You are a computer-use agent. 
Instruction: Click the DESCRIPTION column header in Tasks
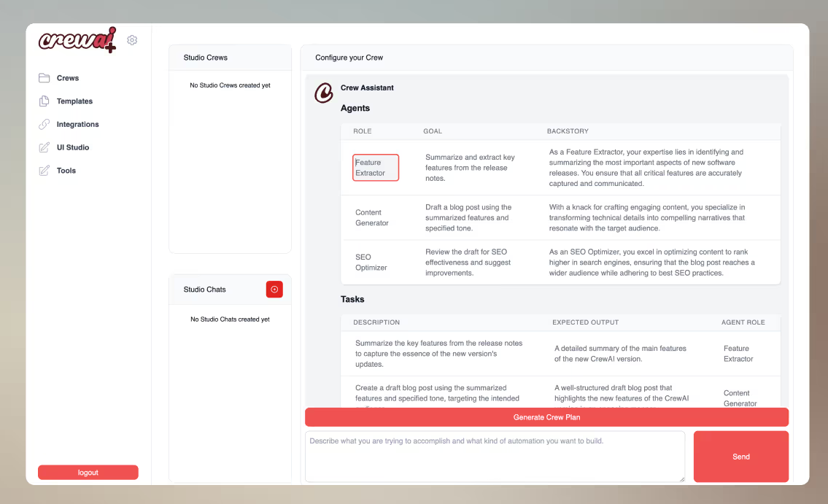pos(376,322)
